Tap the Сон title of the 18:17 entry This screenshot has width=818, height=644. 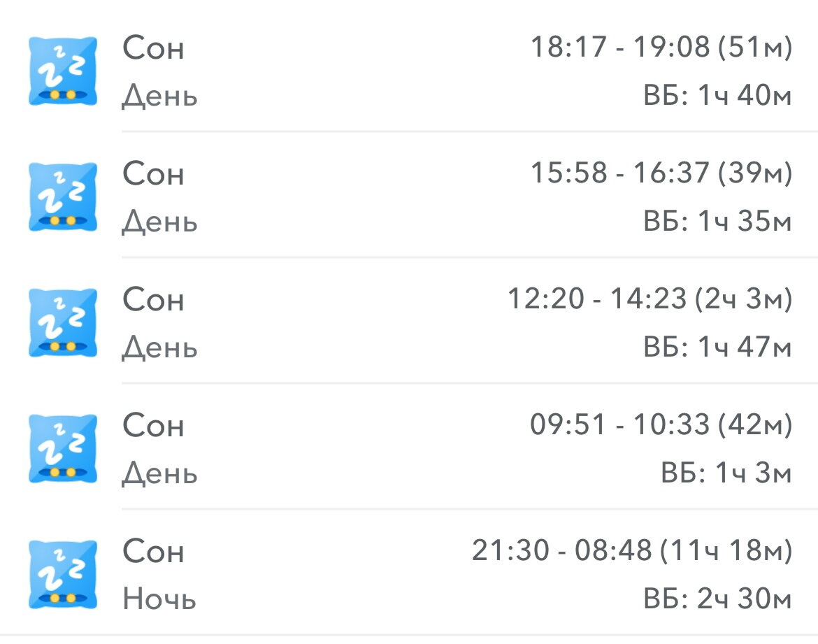[153, 48]
